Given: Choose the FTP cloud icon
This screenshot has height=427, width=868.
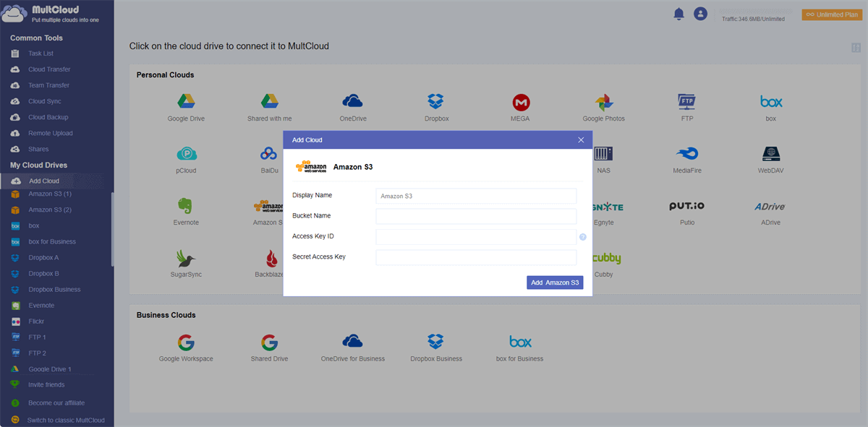Looking at the screenshot, I should coord(687,101).
